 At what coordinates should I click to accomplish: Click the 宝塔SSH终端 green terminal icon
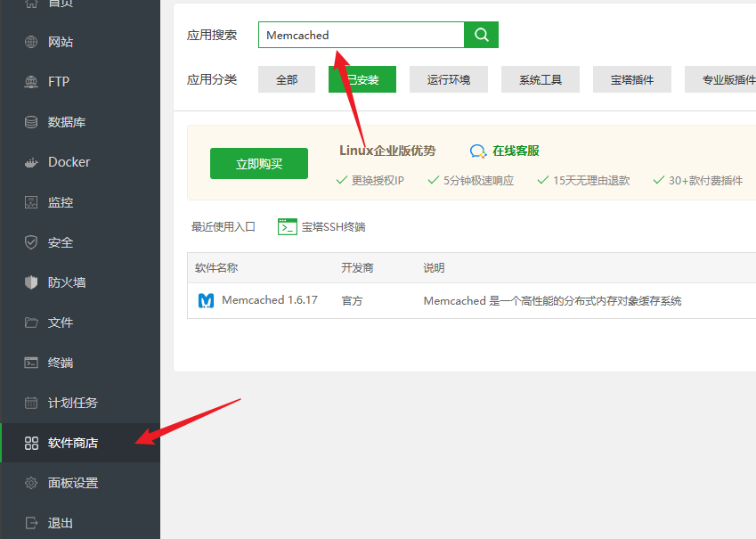[x=288, y=227]
